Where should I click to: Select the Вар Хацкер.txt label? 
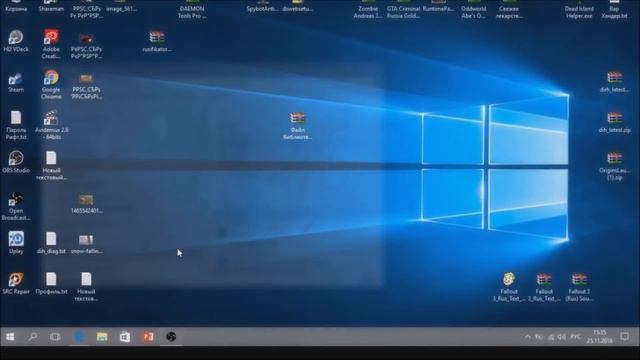(614, 12)
